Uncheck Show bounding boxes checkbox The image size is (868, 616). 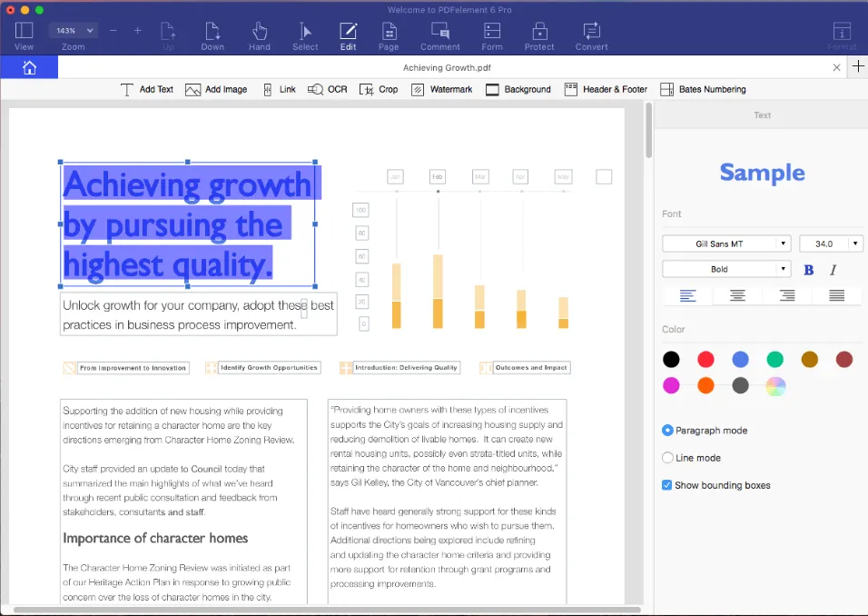click(667, 485)
